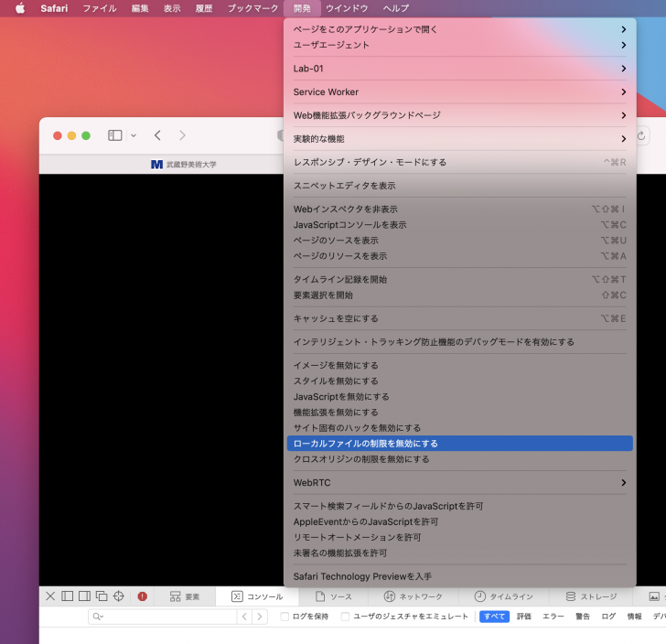Image resolution: width=666 pixels, height=644 pixels.
Task: Open the 要素 tab in inspector
Action: click(184, 596)
